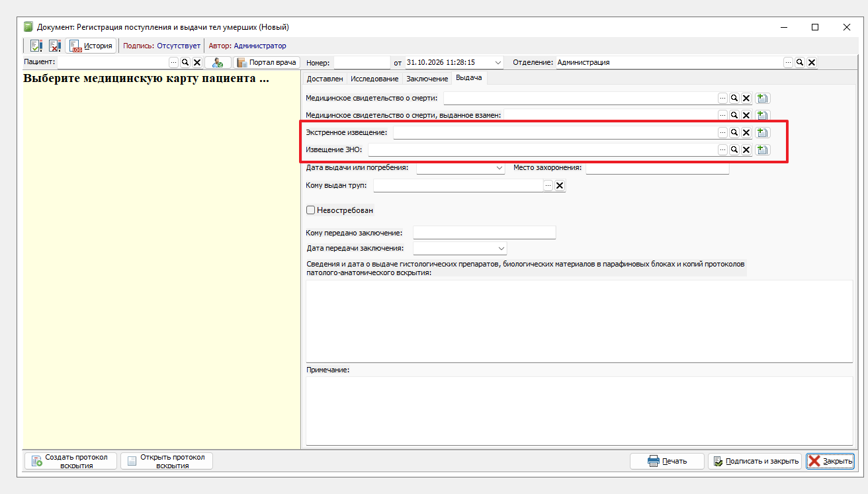This screenshot has height=494, width=868.
Task: Switch to the Доставлен tab
Action: coord(325,79)
